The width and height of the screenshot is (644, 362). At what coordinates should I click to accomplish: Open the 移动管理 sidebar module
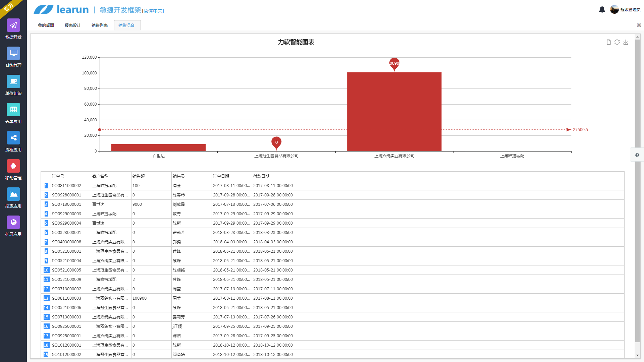click(x=13, y=170)
